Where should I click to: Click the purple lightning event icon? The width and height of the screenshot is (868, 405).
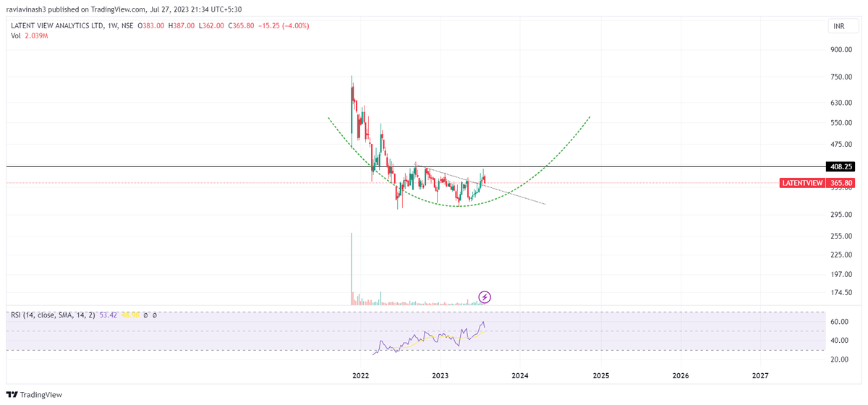click(x=485, y=297)
